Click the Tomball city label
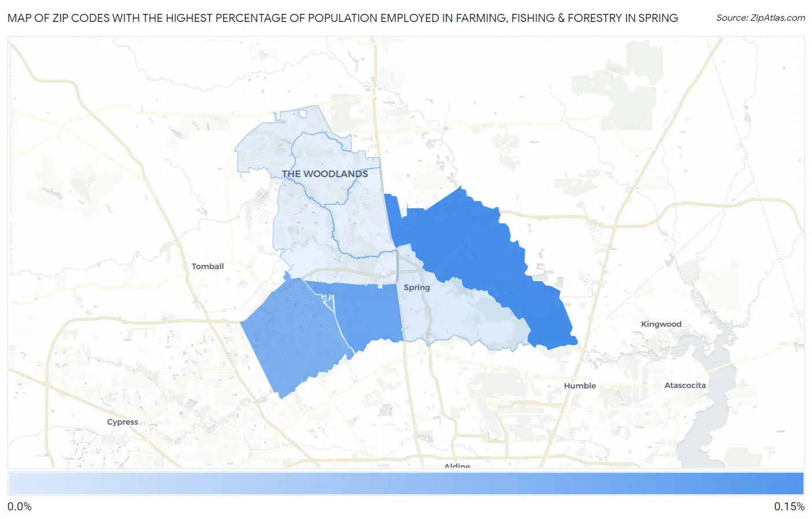The image size is (812, 519). click(207, 266)
